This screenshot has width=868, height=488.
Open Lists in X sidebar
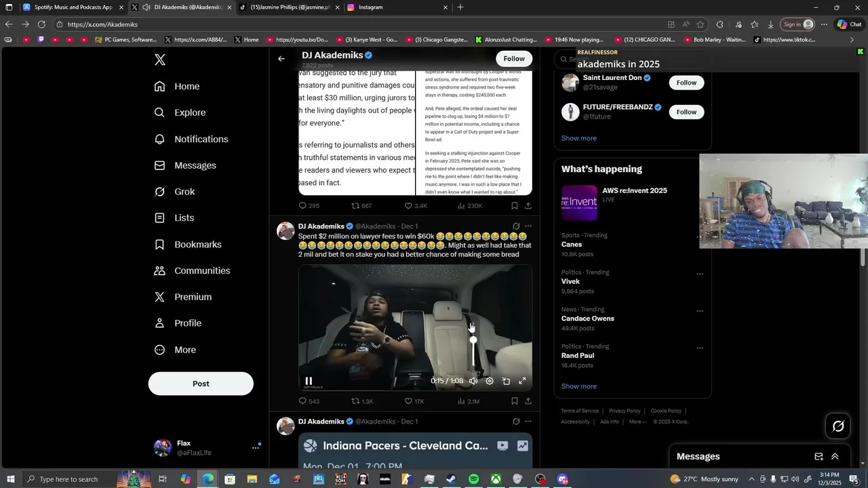tap(174, 218)
